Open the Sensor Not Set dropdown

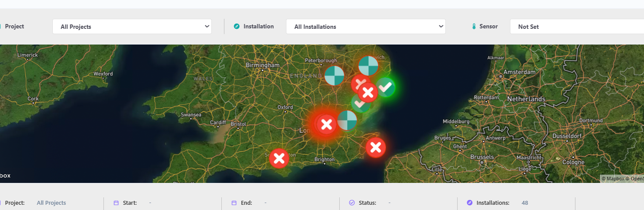point(577,27)
